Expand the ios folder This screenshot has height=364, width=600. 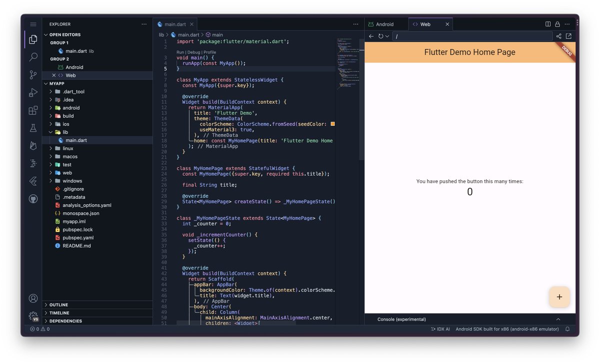[65, 124]
